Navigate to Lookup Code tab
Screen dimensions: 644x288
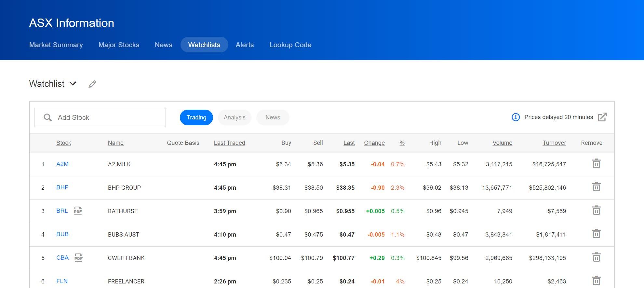pyautogui.click(x=290, y=45)
